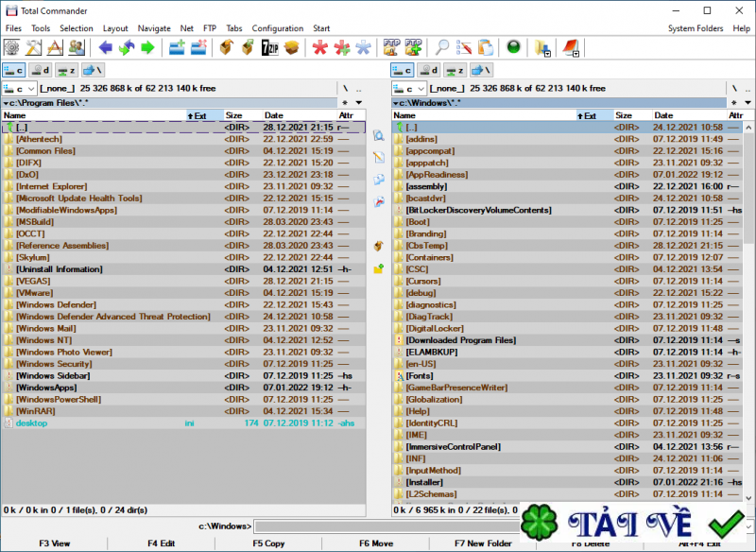Click the blue Go Back arrow
This screenshot has width=756, height=552.
coord(106,47)
